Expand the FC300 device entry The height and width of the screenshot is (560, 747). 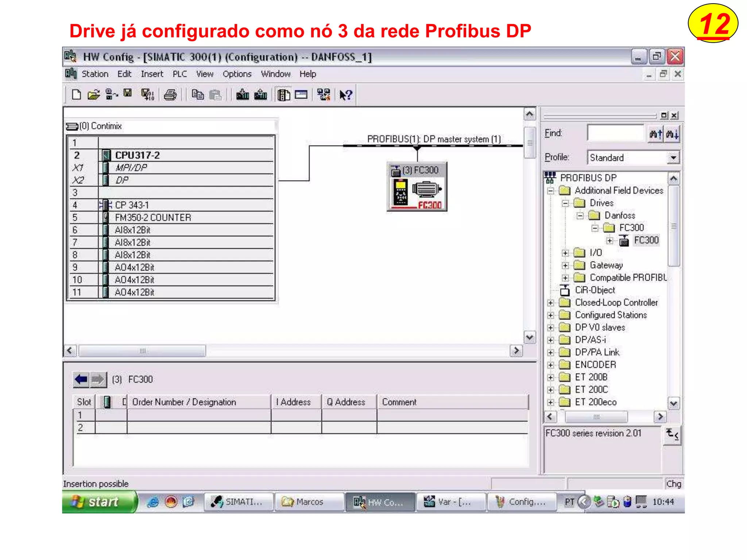(x=610, y=241)
